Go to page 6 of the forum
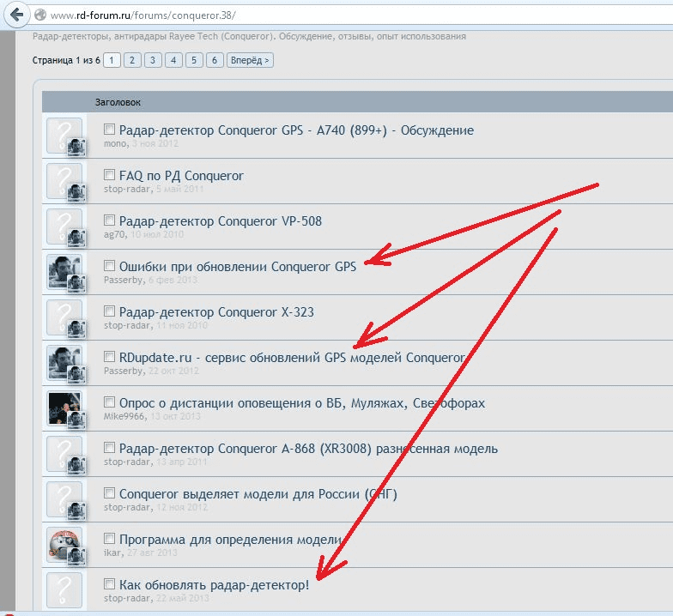Viewport: 673px width, 616px height. [x=215, y=60]
